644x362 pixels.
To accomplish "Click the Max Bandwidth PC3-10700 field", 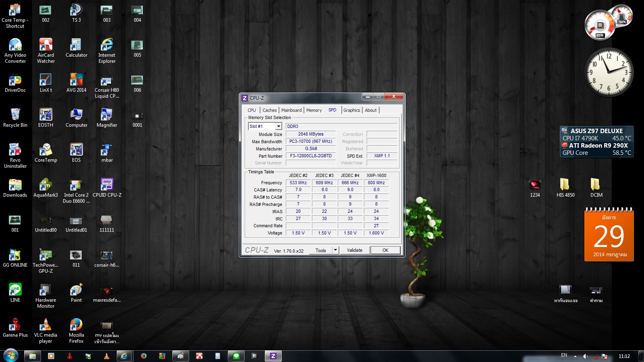I will (x=311, y=141).
